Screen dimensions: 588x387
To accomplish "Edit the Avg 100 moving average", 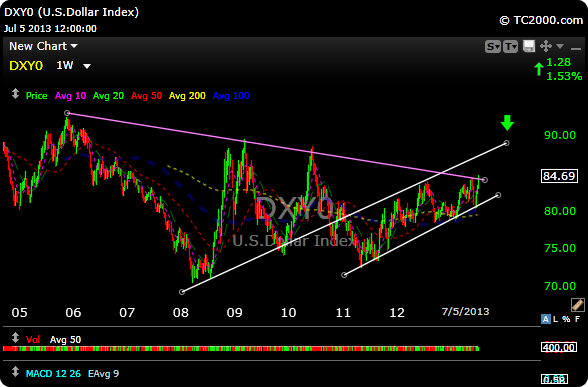I will tap(231, 96).
